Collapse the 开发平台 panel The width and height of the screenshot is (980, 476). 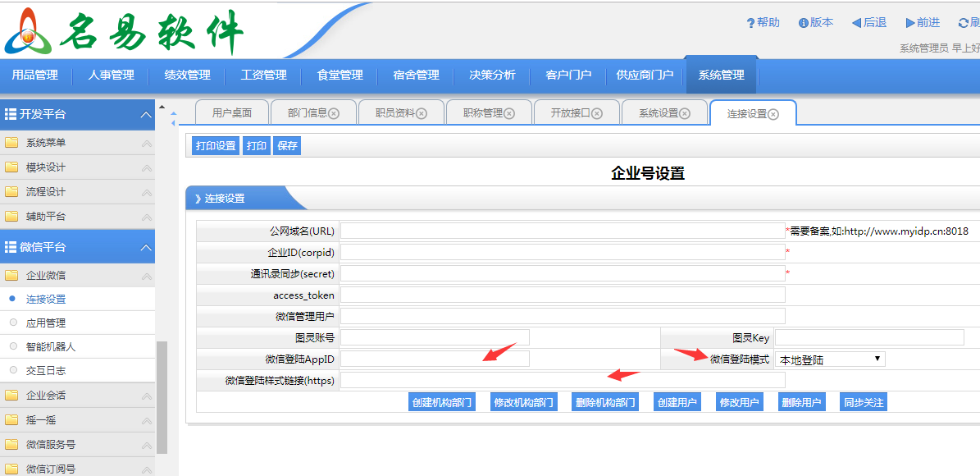coord(146,115)
